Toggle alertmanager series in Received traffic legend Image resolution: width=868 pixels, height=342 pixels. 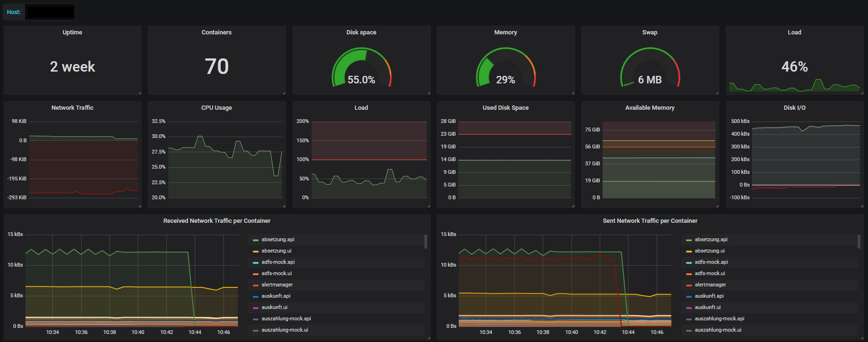pyautogui.click(x=277, y=285)
